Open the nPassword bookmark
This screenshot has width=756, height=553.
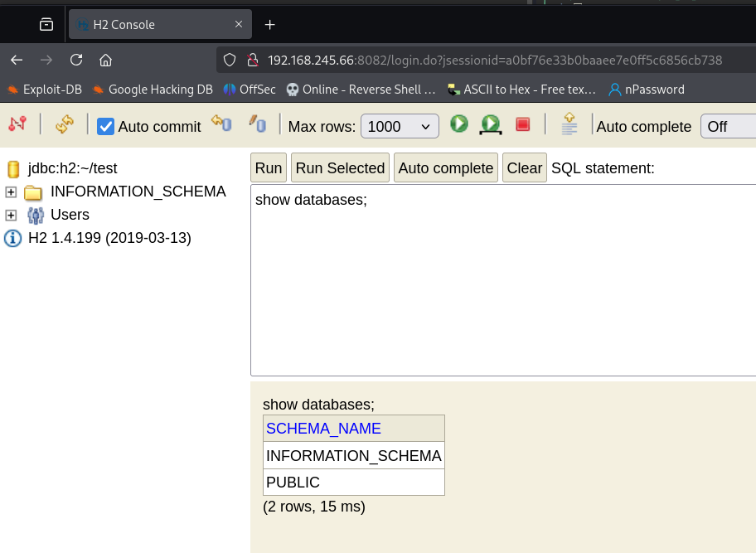[647, 90]
